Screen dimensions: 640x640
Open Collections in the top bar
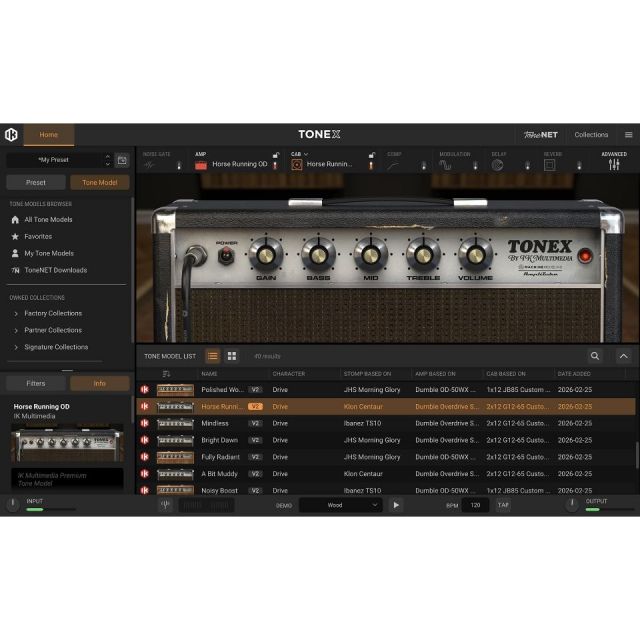point(591,135)
